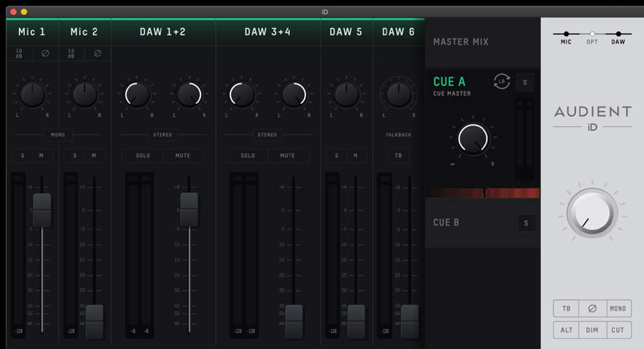Screen dimensions: 644x349
Task: Click the DAW 6 talkback pan knob
Action: (399, 95)
